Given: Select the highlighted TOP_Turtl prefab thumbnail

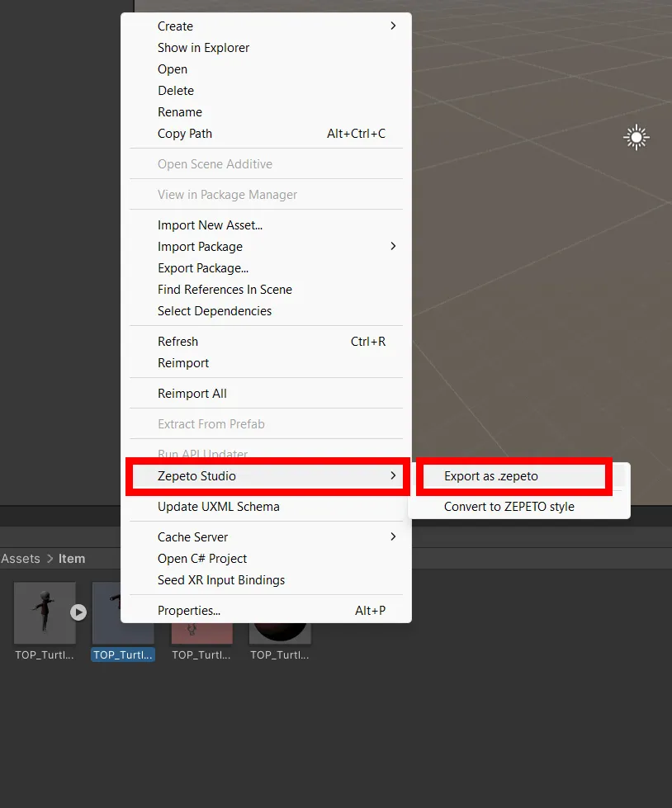Looking at the screenshot, I should [x=122, y=612].
